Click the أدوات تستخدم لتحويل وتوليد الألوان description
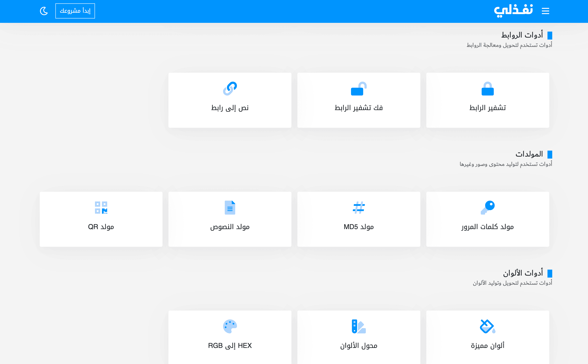The height and width of the screenshot is (364, 588). [x=513, y=283]
